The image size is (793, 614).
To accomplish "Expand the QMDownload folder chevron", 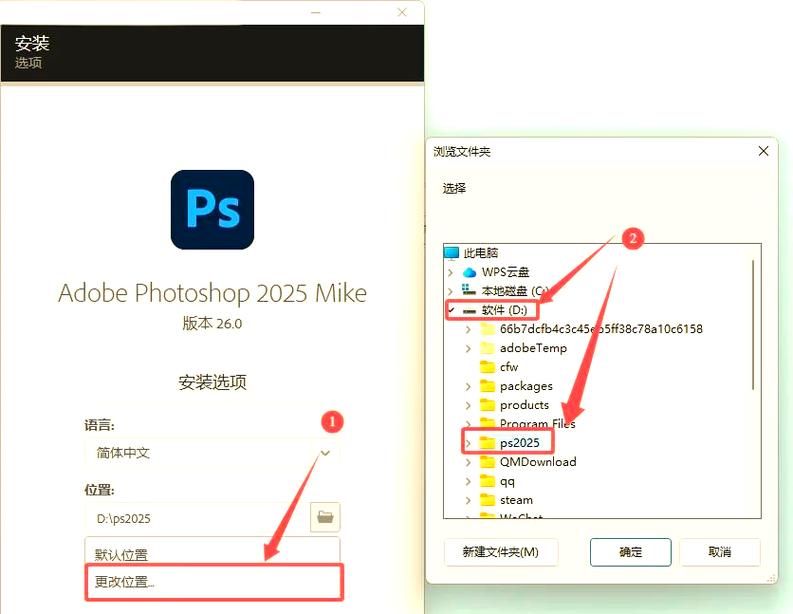I will [468, 462].
